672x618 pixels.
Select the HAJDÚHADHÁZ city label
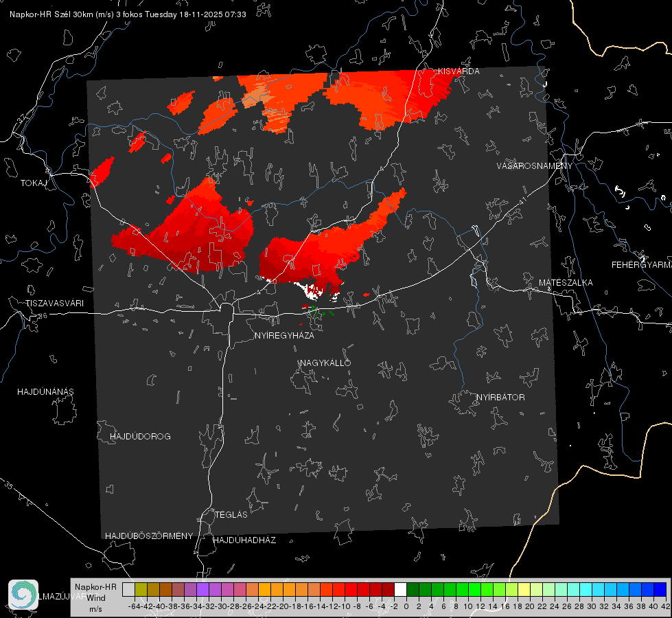pos(244,540)
